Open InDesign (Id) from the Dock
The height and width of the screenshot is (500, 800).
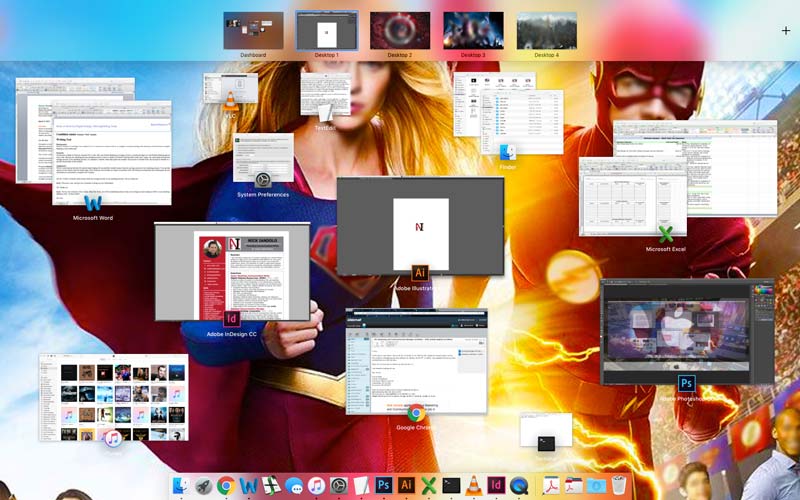(496, 485)
